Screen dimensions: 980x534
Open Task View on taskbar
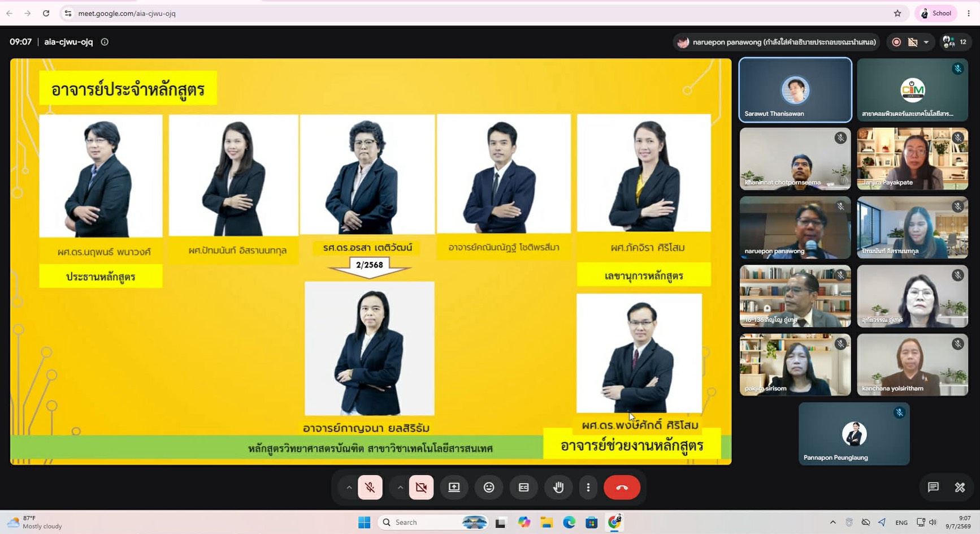(x=500, y=522)
